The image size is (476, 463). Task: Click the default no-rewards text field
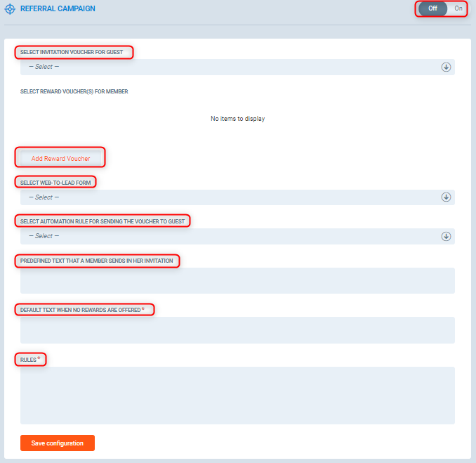(237, 330)
